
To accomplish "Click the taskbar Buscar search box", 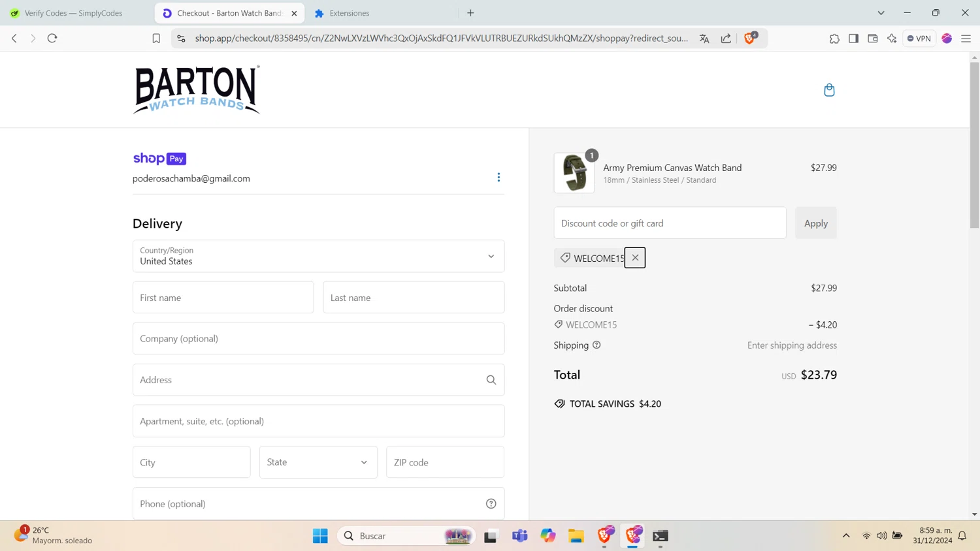I will pos(406,536).
